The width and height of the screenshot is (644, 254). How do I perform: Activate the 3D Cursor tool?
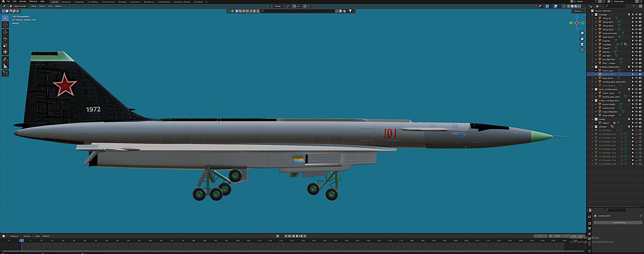tap(5, 25)
